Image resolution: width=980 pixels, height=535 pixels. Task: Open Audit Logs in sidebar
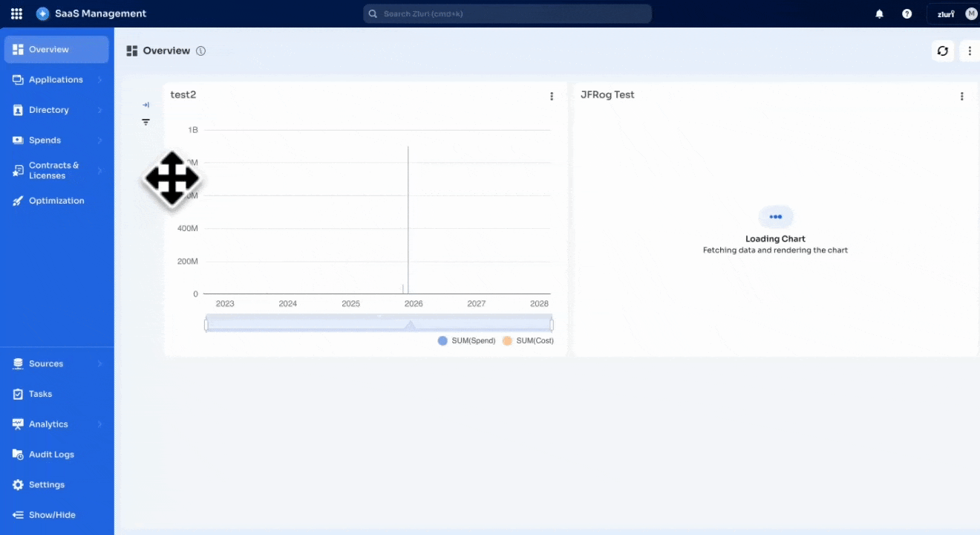pyautogui.click(x=56, y=454)
